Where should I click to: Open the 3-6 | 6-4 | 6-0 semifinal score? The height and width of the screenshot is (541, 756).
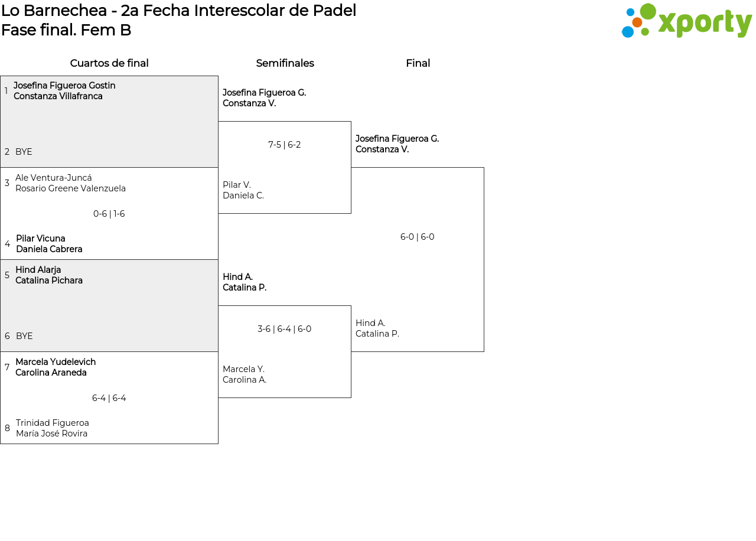[285, 329]
